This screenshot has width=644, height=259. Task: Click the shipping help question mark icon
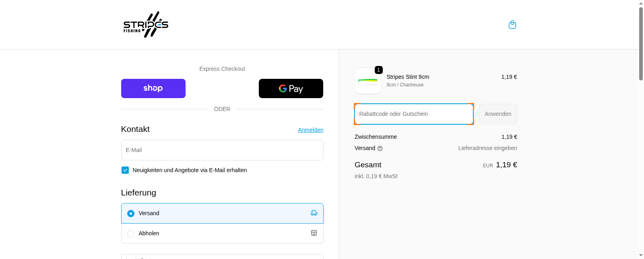[x=380, y=148]
